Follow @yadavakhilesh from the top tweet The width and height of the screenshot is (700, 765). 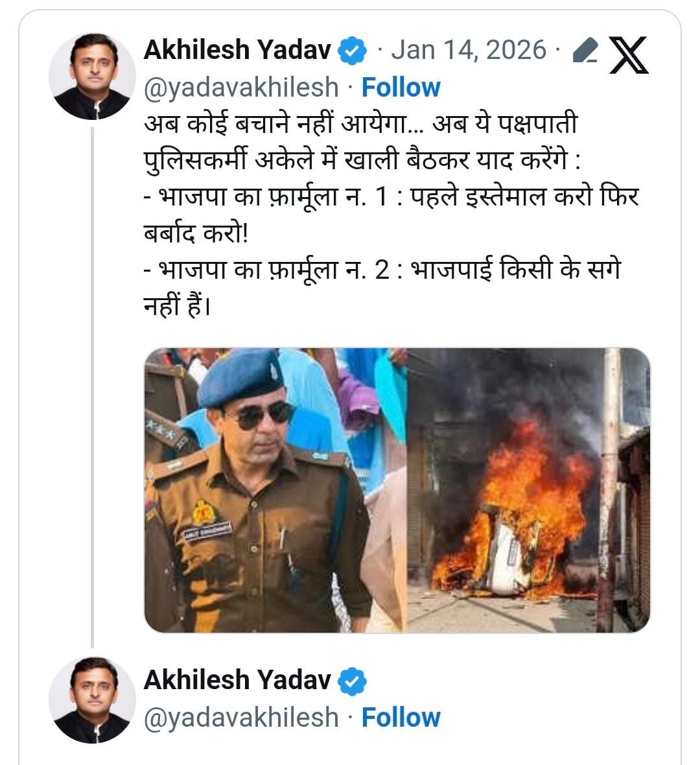tap(401, 88)
